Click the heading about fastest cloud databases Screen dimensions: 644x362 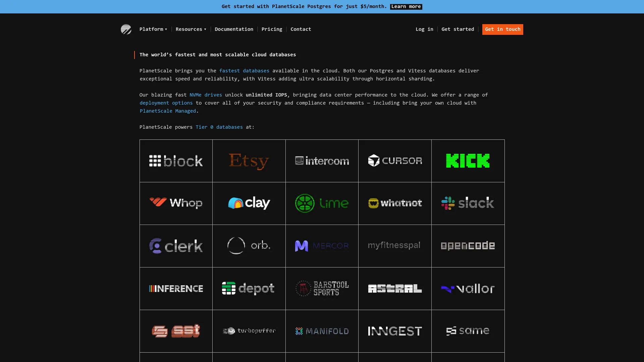point(218,55)
